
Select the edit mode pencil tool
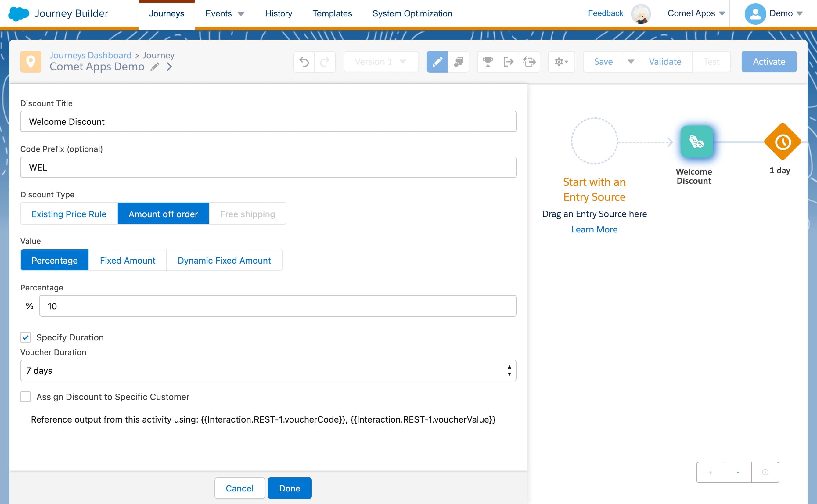437,62
